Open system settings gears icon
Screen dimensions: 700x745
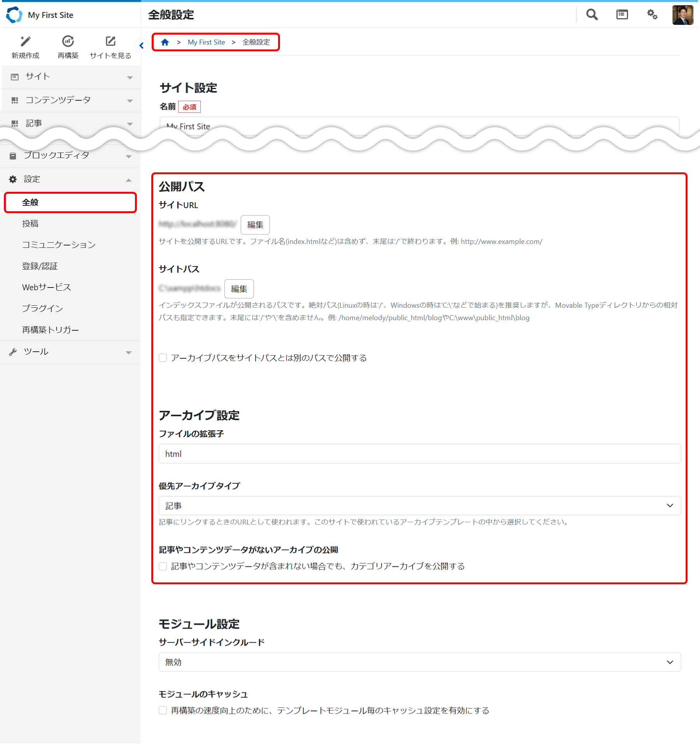[x=652, y=15]
